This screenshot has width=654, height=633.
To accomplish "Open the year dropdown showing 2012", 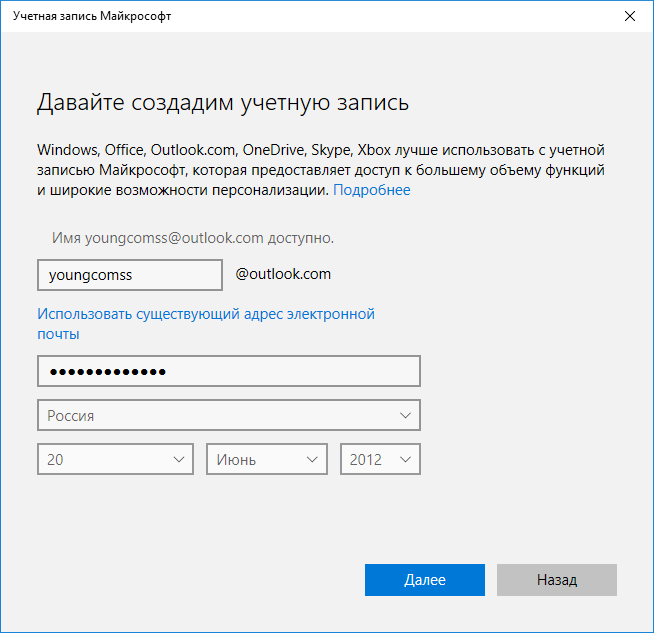I will coord(380,460).
